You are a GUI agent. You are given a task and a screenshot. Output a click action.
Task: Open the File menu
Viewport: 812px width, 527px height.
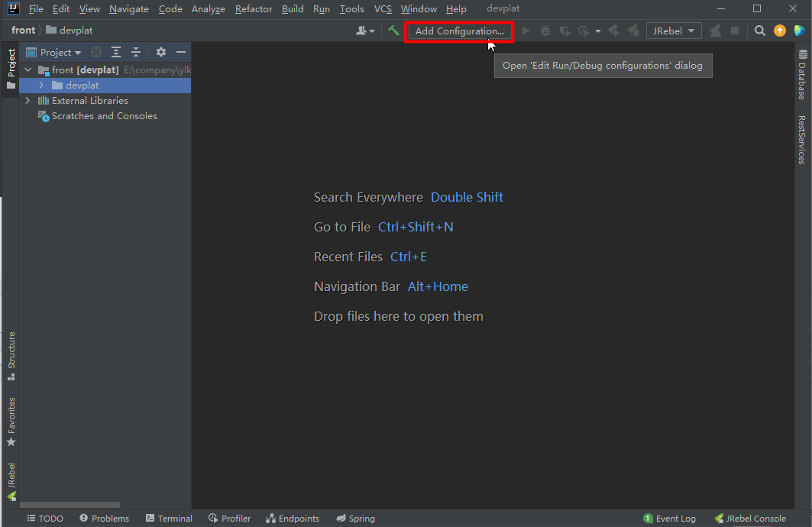(x=36, y=9)
